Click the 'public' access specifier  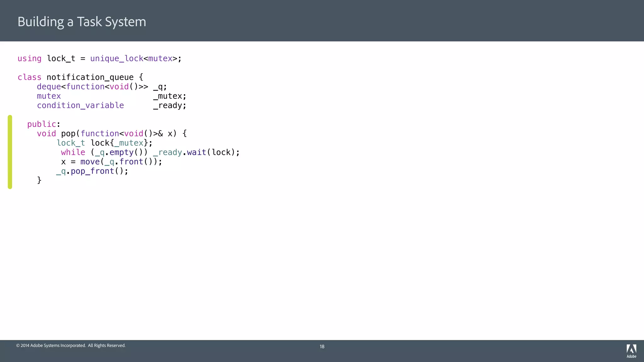tap(42, 124)
